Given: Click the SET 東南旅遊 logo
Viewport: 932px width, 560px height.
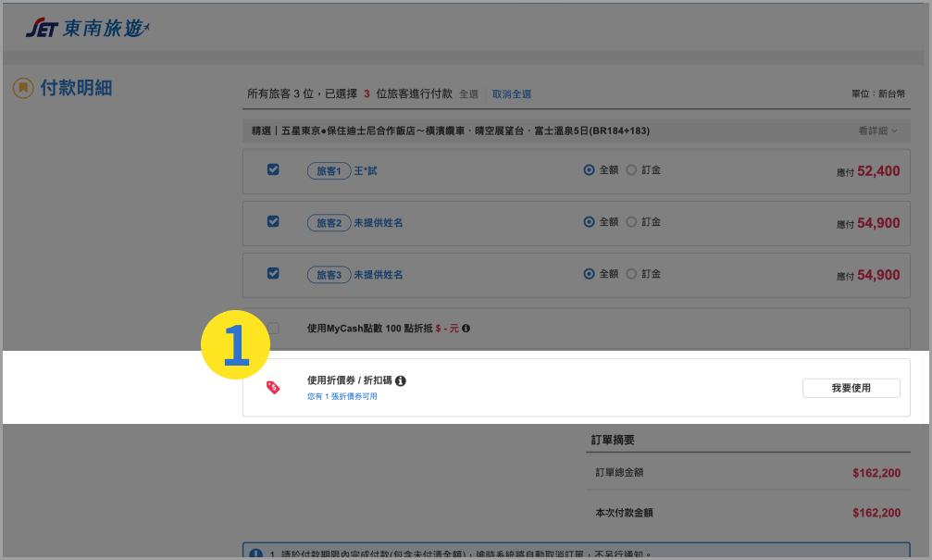Looking at the screenshot, I should pos(87,29).
